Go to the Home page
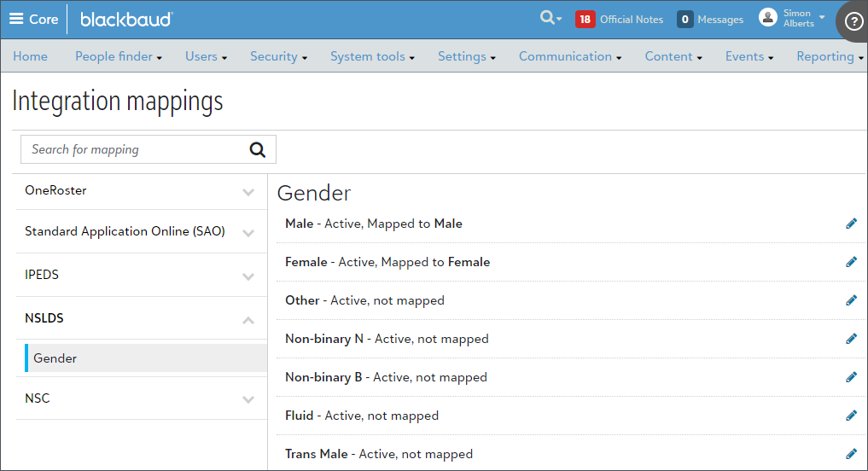Screen dimensions: 868x471 (31, 56)
